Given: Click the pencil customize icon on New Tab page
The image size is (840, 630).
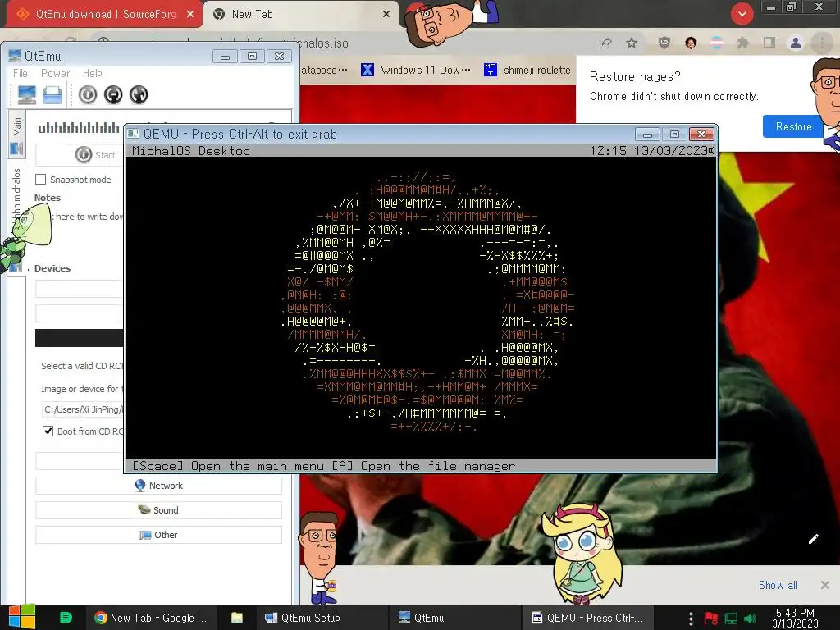Looking at the screenshot, I should pyautogui.click(x=813, y=539).
